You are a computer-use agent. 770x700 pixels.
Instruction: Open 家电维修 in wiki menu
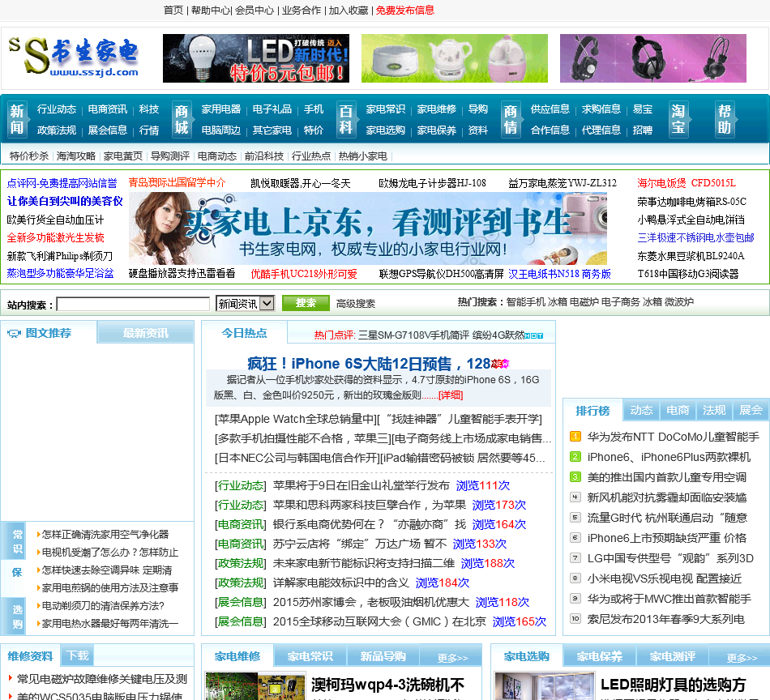point(437,109)
